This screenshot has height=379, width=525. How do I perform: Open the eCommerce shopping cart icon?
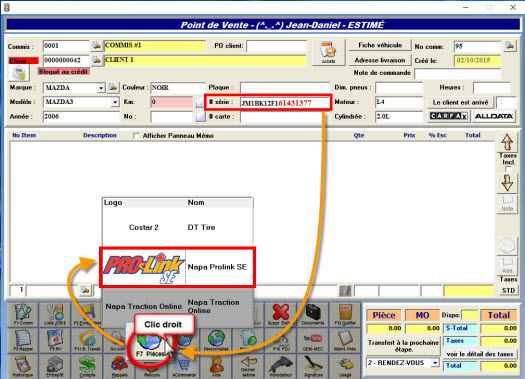(x=183, y=366)
